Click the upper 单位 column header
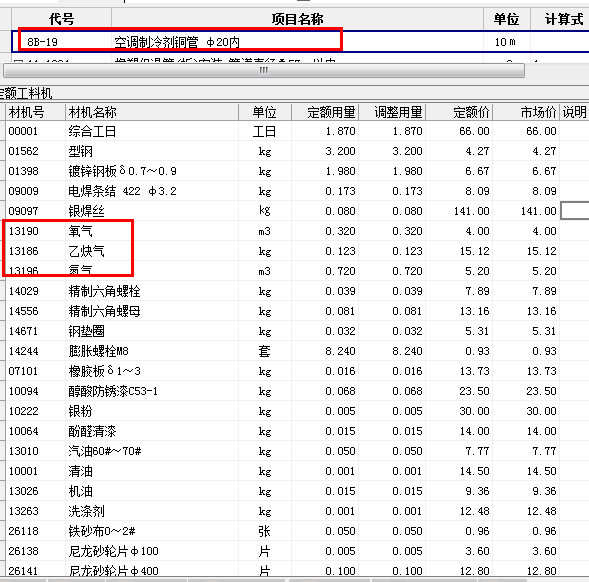 [x=506, y=19]
